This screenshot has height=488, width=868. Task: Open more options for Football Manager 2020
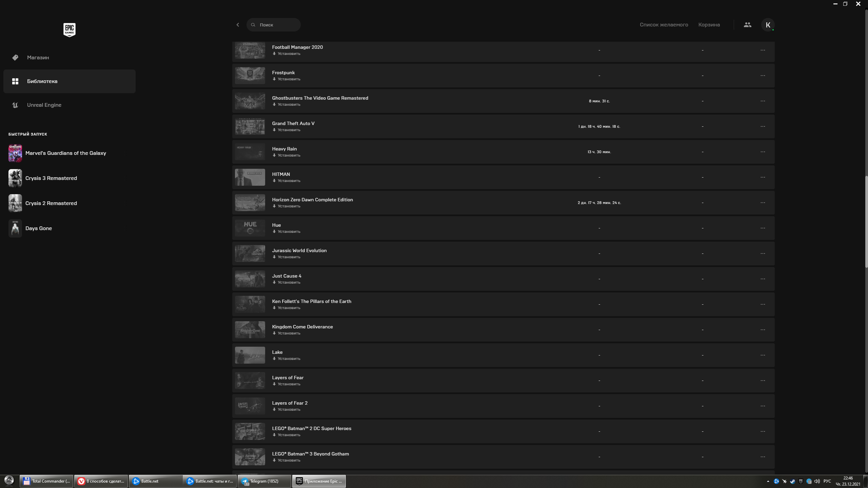pyautogui.click(x=763, y=50)
